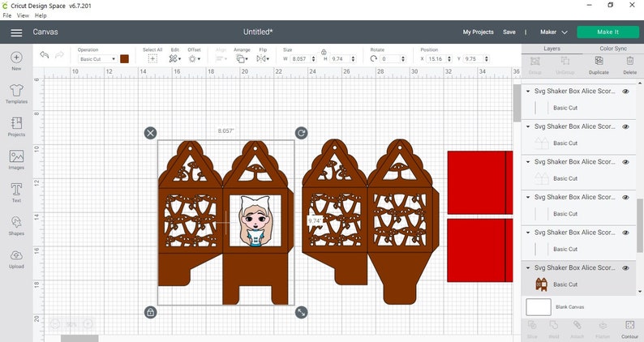Open the Images library
The height and width of the screenshot is (342, 644).
(x=16, y=160)
